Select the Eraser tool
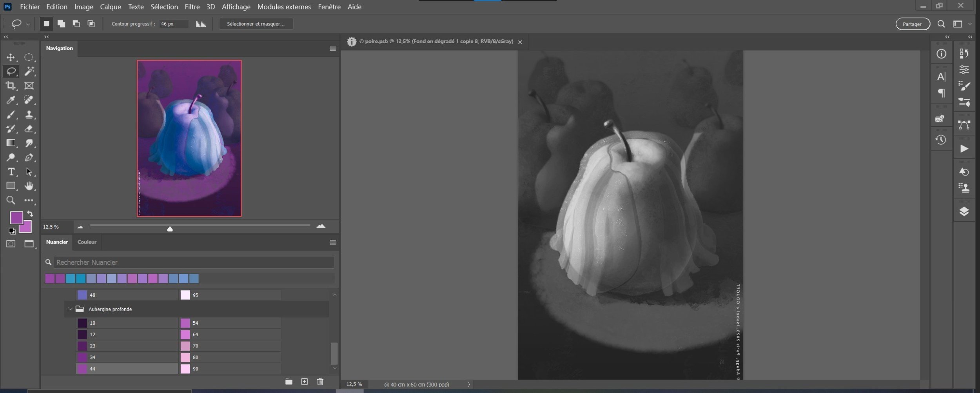Viewport: 980px width, 393px height. (29, 129)
